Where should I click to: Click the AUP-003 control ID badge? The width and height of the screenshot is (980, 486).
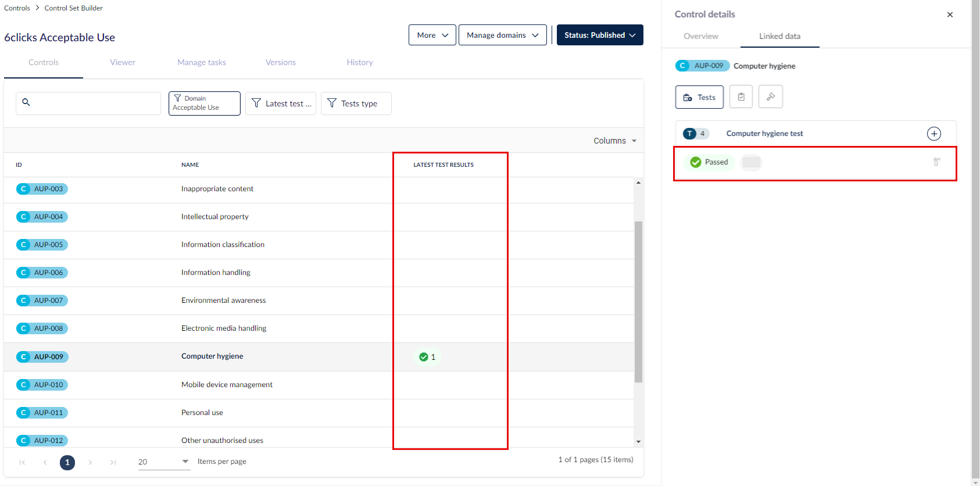click(x=42, y=189)
